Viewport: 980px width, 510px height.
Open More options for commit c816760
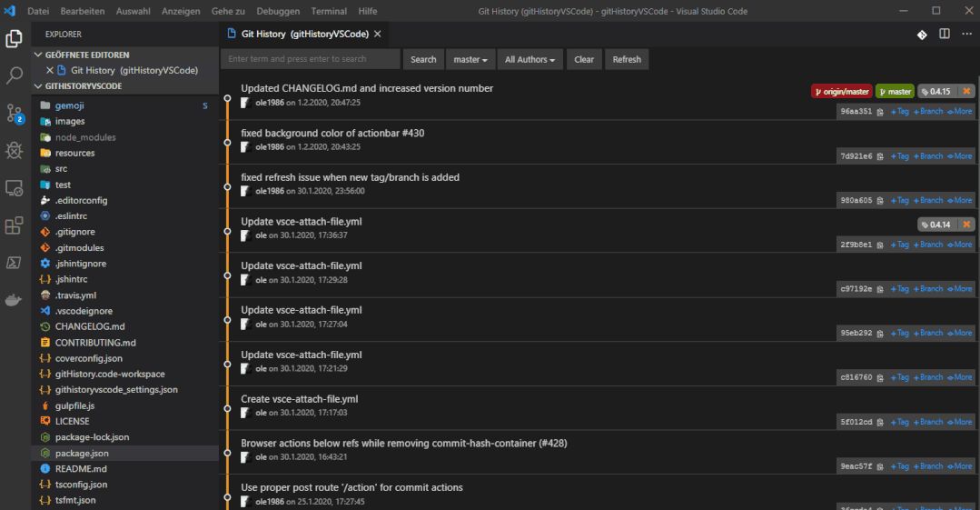click(x=959, y=377)
